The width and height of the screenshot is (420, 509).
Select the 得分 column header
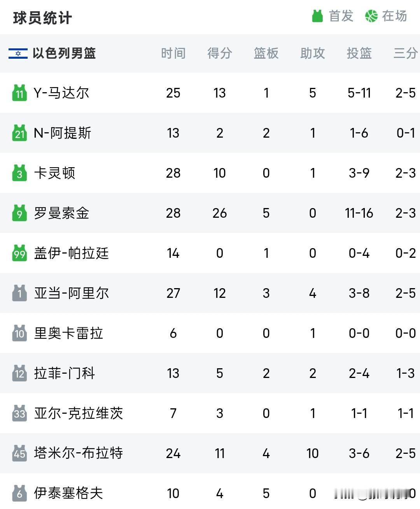220,53
